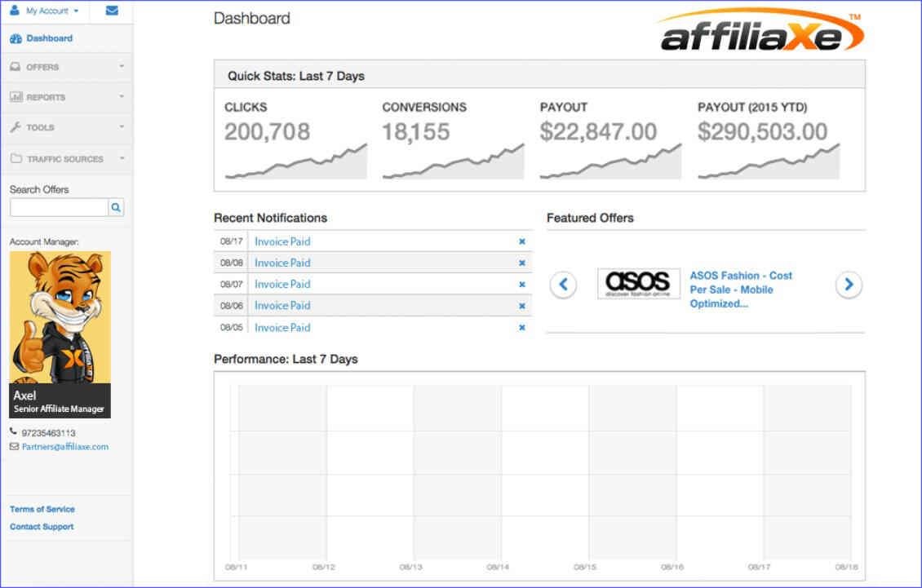Dismiss the 08/07 Invoice Paid notification
This screenshot has width=922, height=588.
(521, 284)
